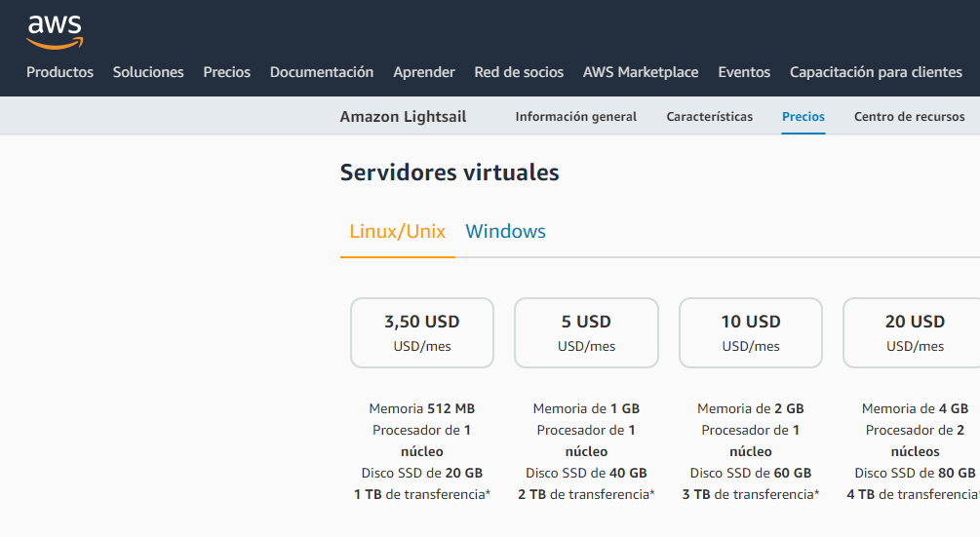Image resolution: width=980 pixels, height=537 pixels.
Task: Select Capacitación para clientes menu item
Action: (876, 72)
